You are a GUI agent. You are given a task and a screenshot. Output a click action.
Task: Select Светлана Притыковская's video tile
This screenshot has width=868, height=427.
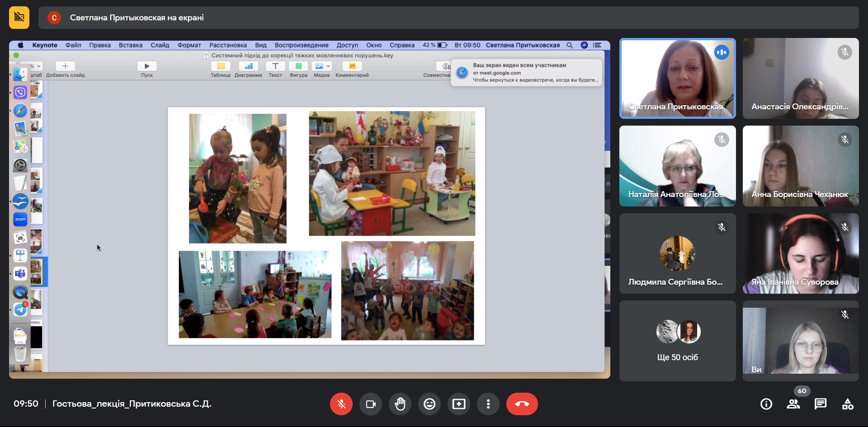[677, 78]
